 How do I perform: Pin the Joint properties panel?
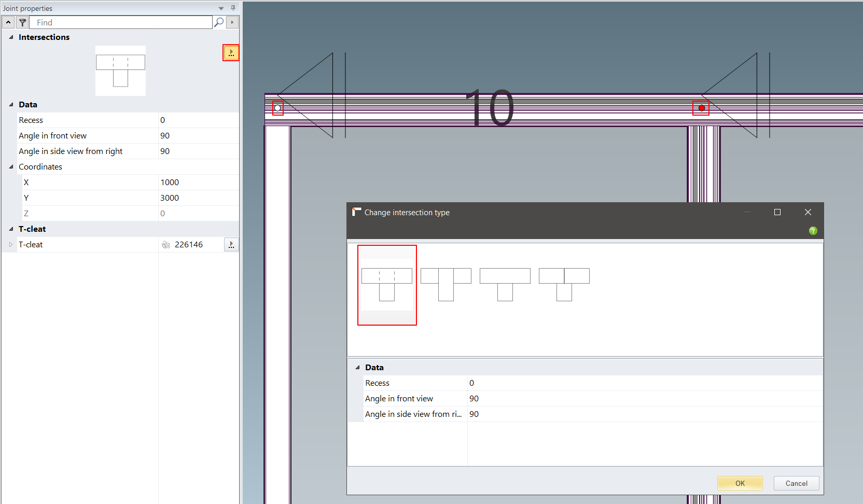click(x=233, y=8)
